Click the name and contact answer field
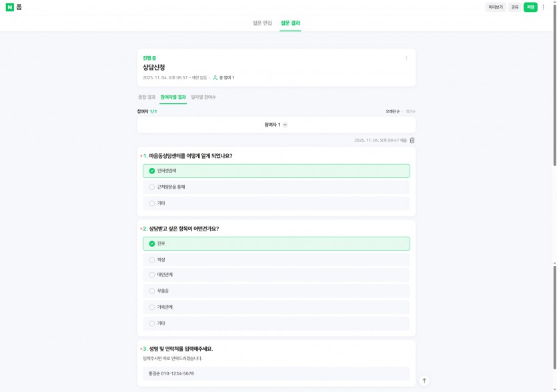Screen dimensions: 557x392 click(276, 373)
